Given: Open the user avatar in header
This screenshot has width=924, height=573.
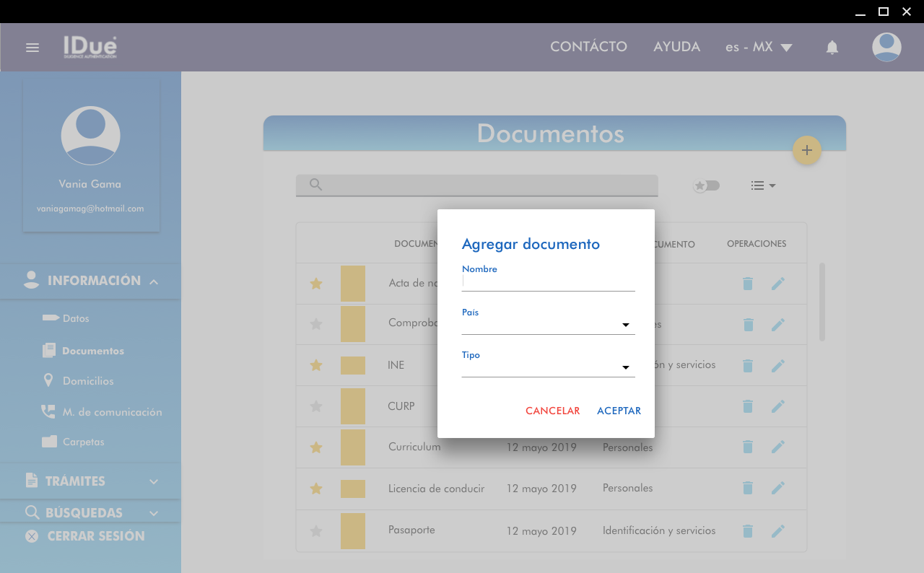Looking at the screenshot, I should pyautogui.click(x=886, y=48).
